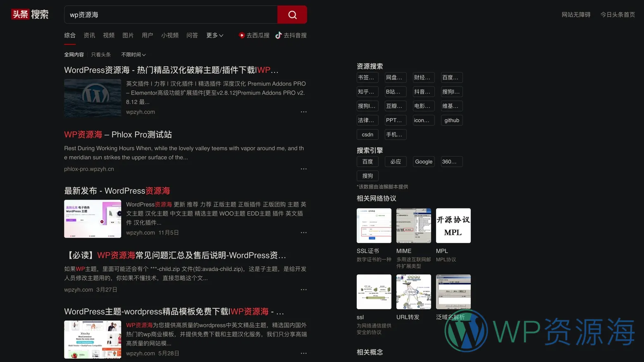644x362 pixels.
Task: Click the 头条搜索 logo
Action: (30, 14)
